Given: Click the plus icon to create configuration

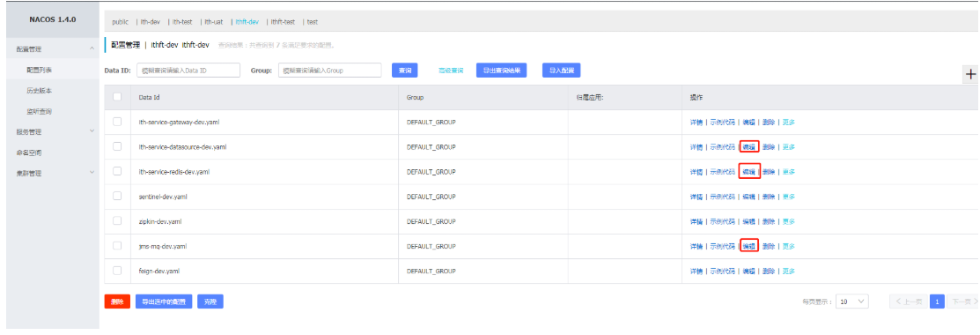Looking at the screenshot, I should pyautogui.click(x=970, y=74).
